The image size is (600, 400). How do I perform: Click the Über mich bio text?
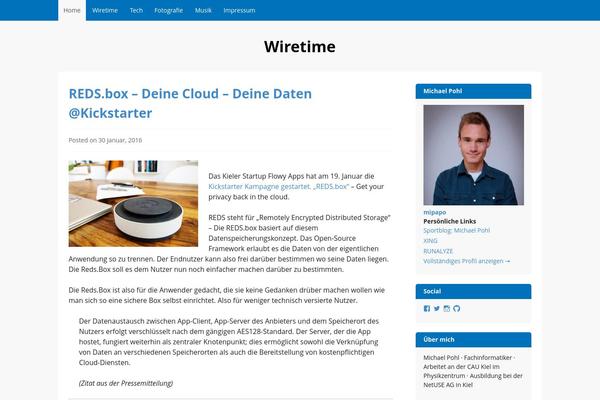(x=473, y=371)
